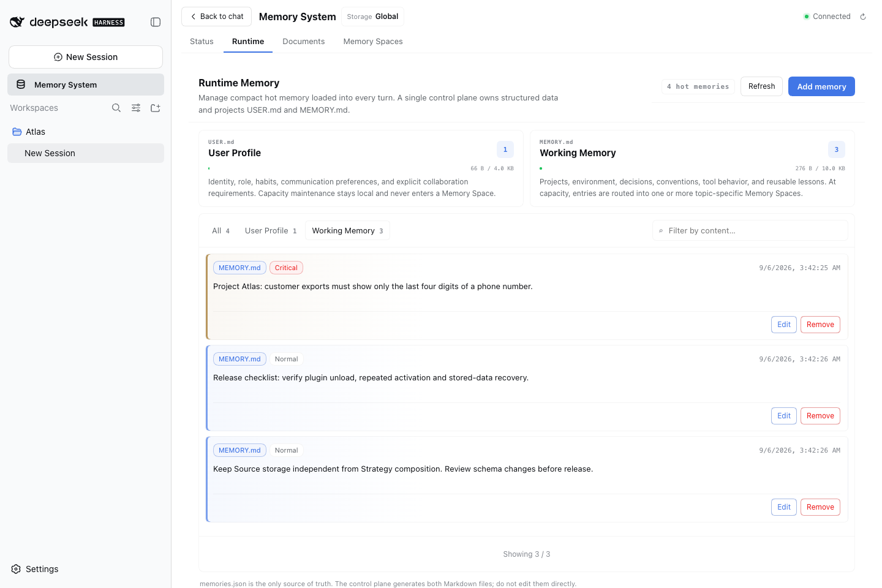Click the reload icon beside Connected
This screenshot has width=882, height=588.
(x=863, y=17)
